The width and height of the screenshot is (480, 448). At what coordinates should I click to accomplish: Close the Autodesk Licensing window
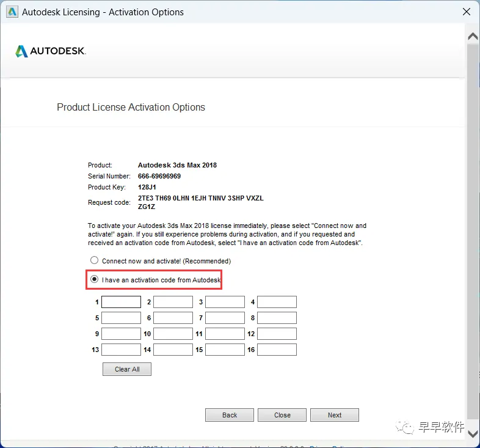point(466,12)
